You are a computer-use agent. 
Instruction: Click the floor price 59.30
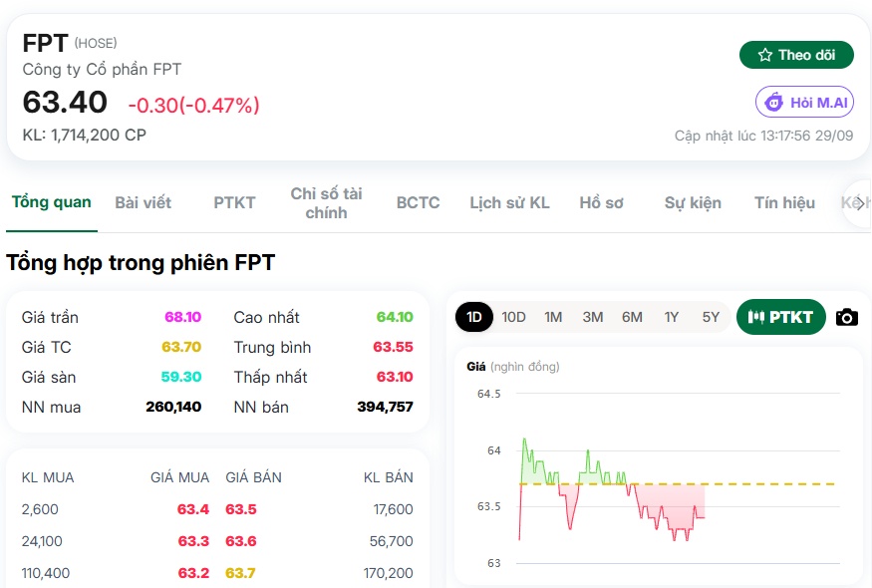point(181,377)
